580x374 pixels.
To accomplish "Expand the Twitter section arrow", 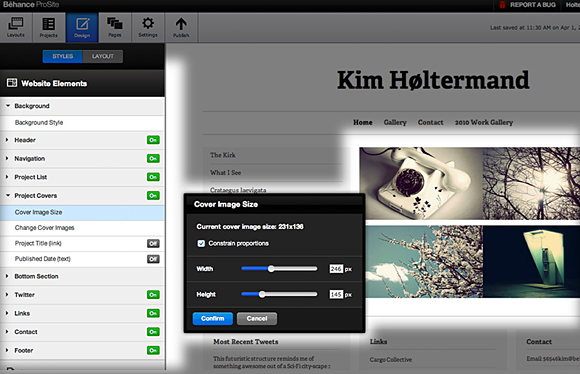I will tap(7, 294).
